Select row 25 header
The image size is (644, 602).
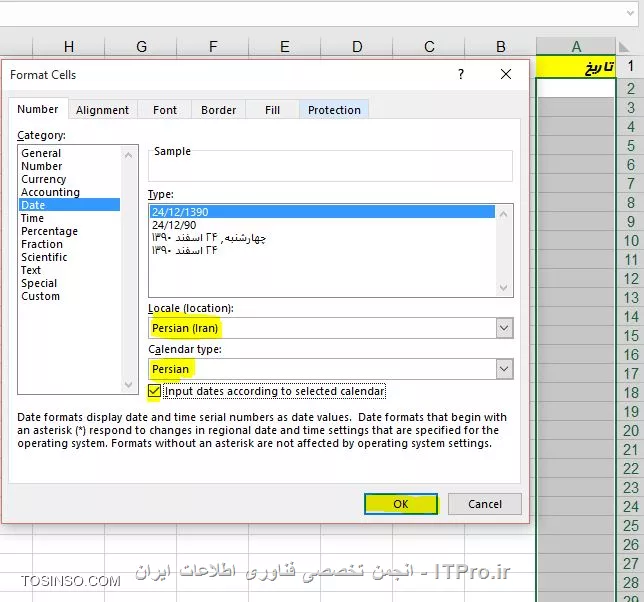630,526
